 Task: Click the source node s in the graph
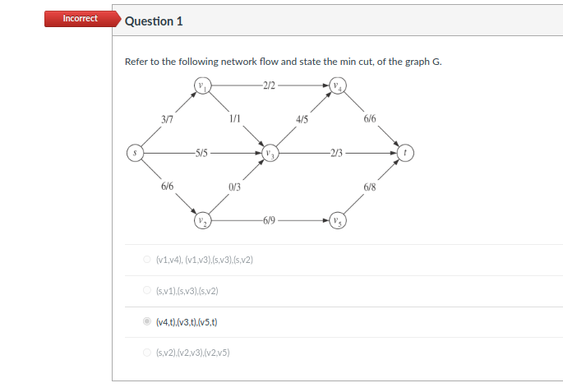pos(136,153)
